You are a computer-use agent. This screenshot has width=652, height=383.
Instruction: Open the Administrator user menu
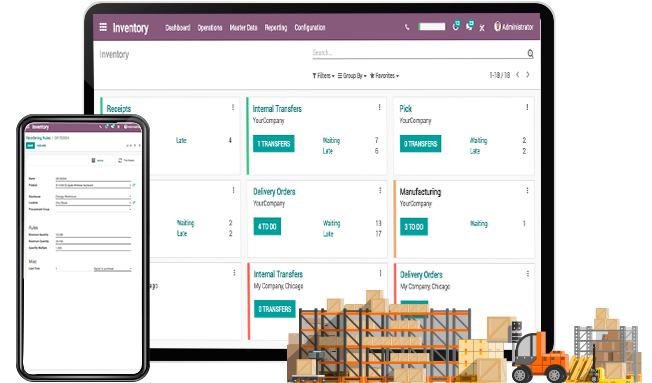(514, 27)
